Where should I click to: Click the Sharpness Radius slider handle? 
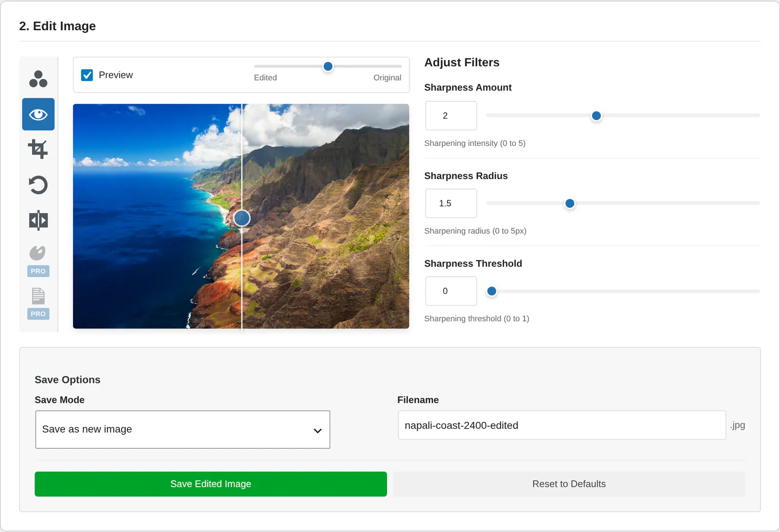pos(569,204)
